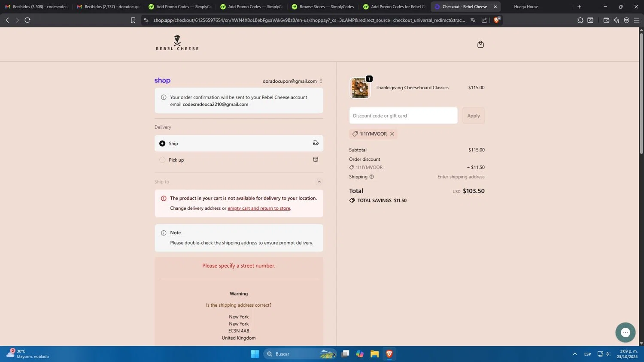644x362 pixels.
Task: Switch to Browse Stores SimplyCodes tab
Action: coord(322,7)
